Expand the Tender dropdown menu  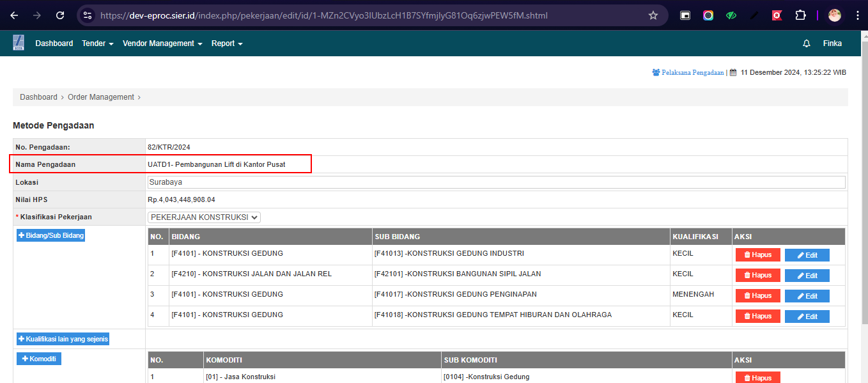[98, 43]
